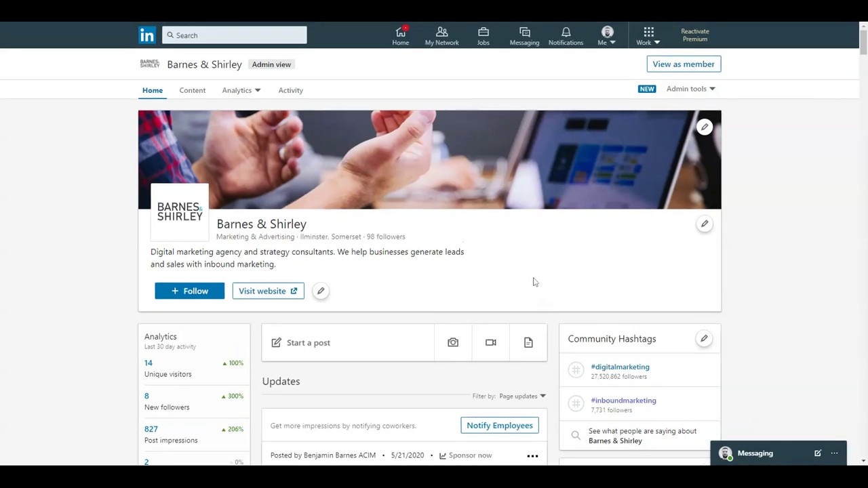This screenshot has height=488, width=868.
Task: Compose new message in Messaging bar
Action: [x=818, y=453]
